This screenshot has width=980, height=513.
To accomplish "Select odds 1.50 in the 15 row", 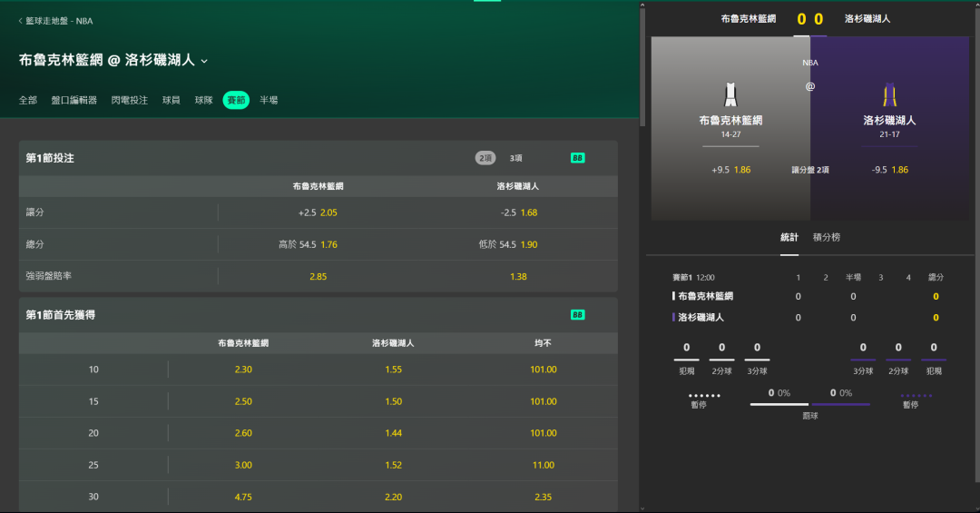I will 393,401.
